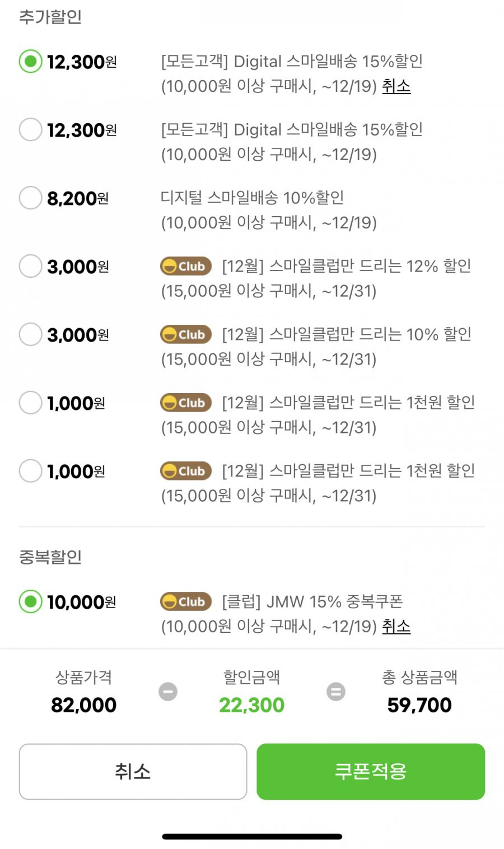Select the 8,200원 디지털 스마일배송 10% coupon
The width and height of the screenshot is (504, 849).
[30, 198]
